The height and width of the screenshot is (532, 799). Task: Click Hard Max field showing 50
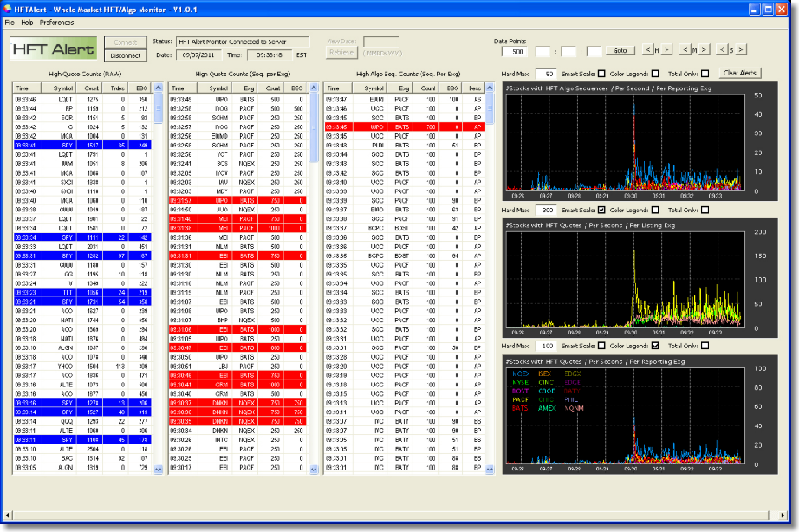(546, 74)
